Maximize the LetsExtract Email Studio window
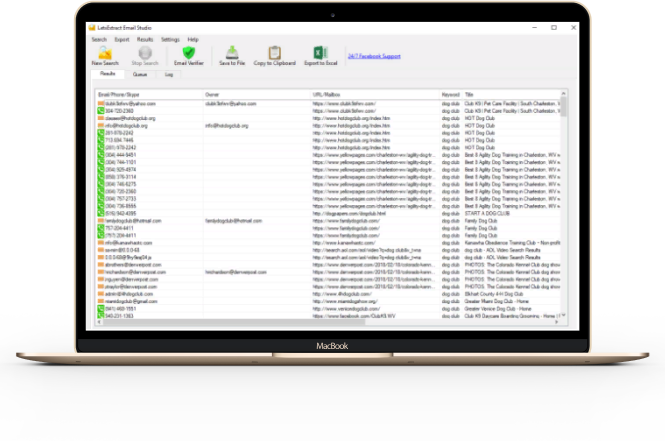The height and width of the screenshot is (441, 665). click(554, 28)
